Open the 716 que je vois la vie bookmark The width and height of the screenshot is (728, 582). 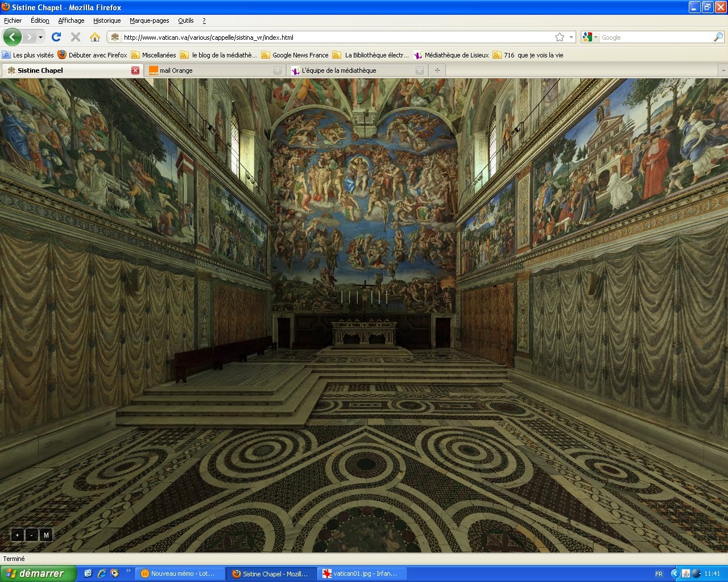coord(528,55)
